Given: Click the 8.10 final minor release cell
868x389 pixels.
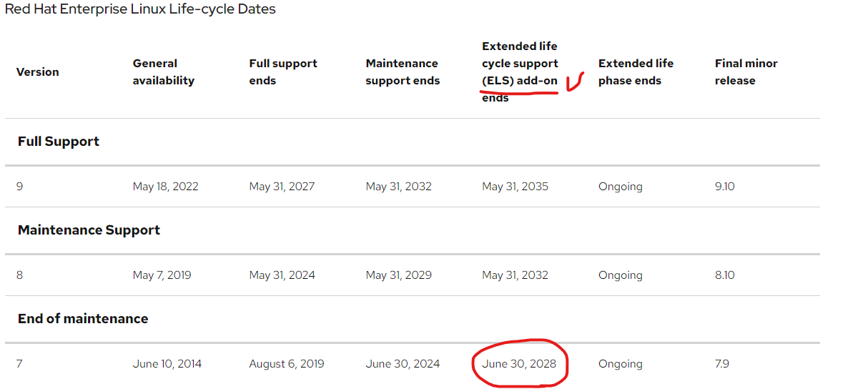Looking at the screenshot, I should 725,275.
